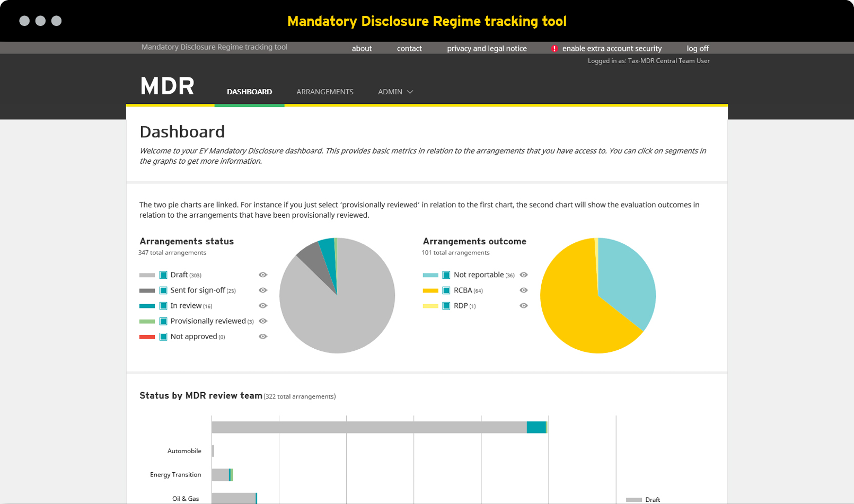Click the light grey Draft legend swatch
The image size is (854, 504).
(147, 275)
